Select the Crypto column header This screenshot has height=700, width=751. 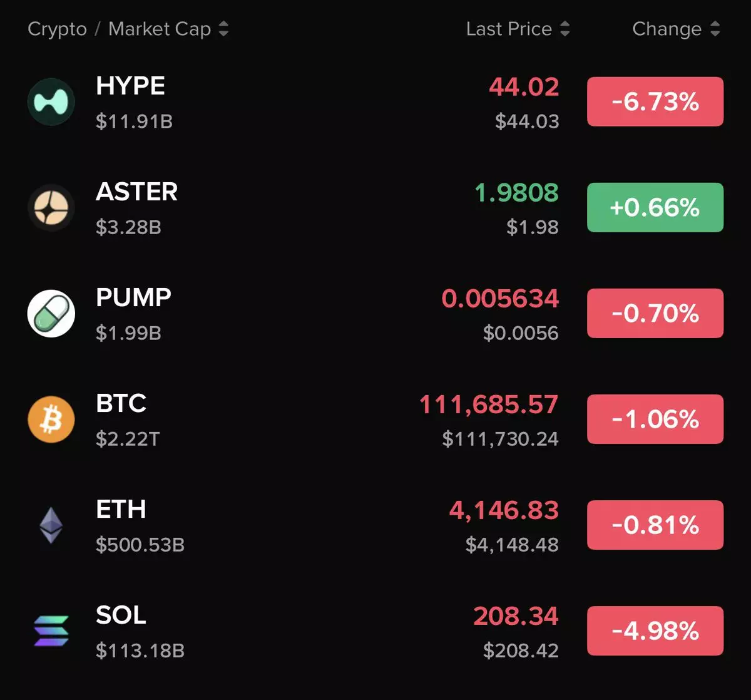tap(58, 29)
